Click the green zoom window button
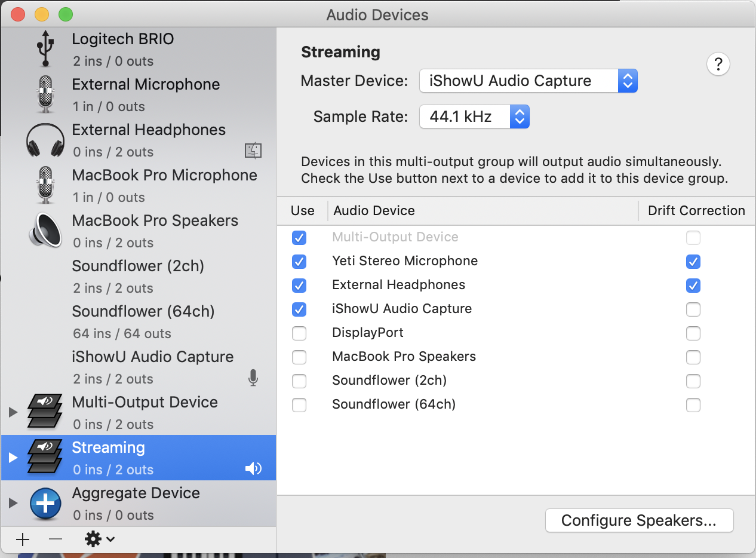 66,14
